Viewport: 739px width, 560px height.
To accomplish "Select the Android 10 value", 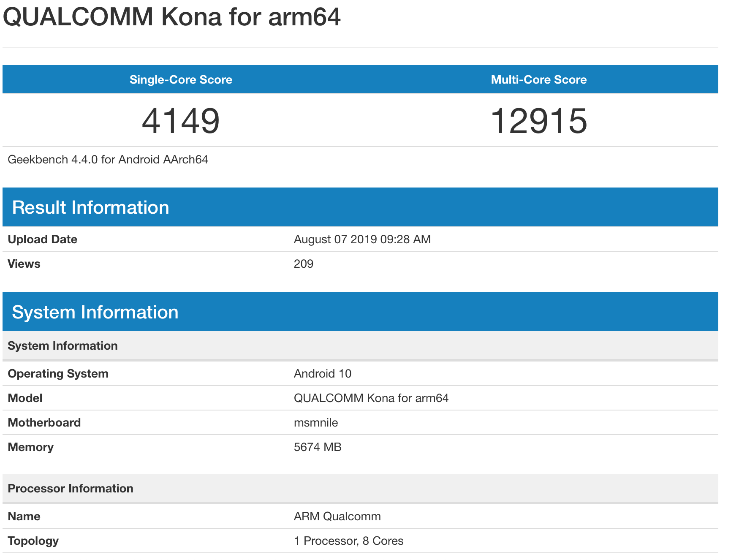I will click(323, 374).
